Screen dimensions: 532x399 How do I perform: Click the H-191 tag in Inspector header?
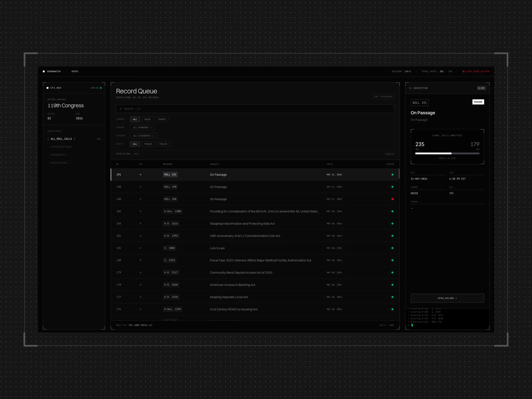(x=481, y=88)
